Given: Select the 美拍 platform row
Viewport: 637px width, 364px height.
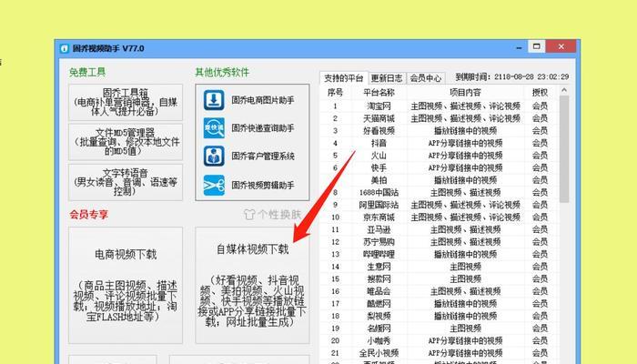Looking at the screenshot, I should 439,180.
